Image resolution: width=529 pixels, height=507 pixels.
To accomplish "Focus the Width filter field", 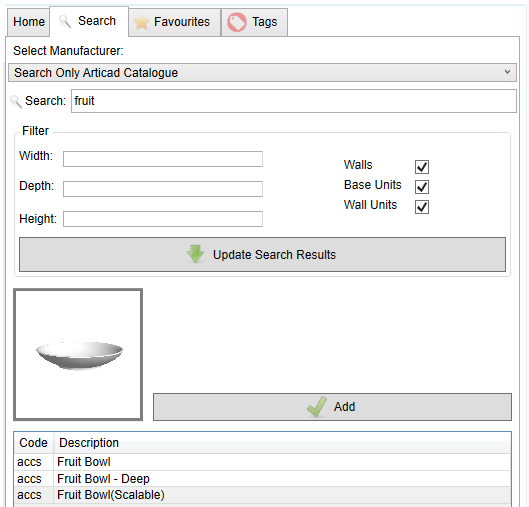I will coord(163,159).
